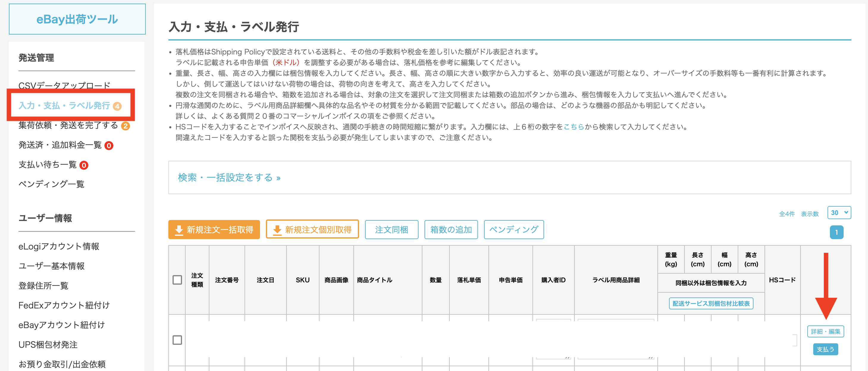Click red zero badge next to 支払い待ち一覧

[84, 165]
